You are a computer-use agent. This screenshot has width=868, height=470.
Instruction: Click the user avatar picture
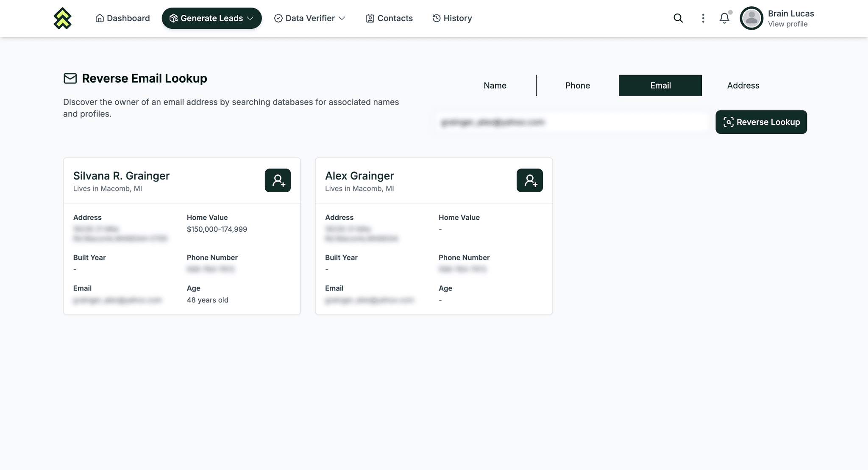click(751, 18)
